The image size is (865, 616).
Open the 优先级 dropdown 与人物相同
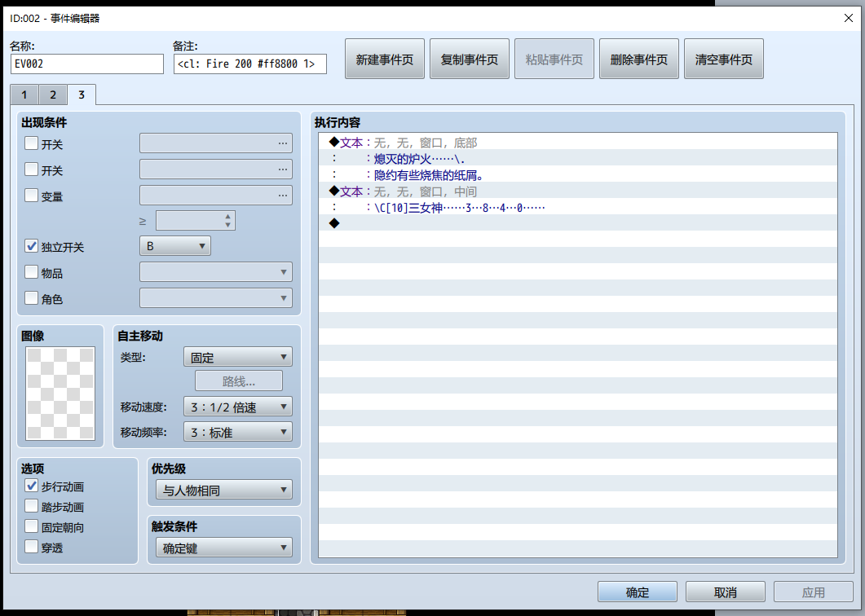coord(224,490)
